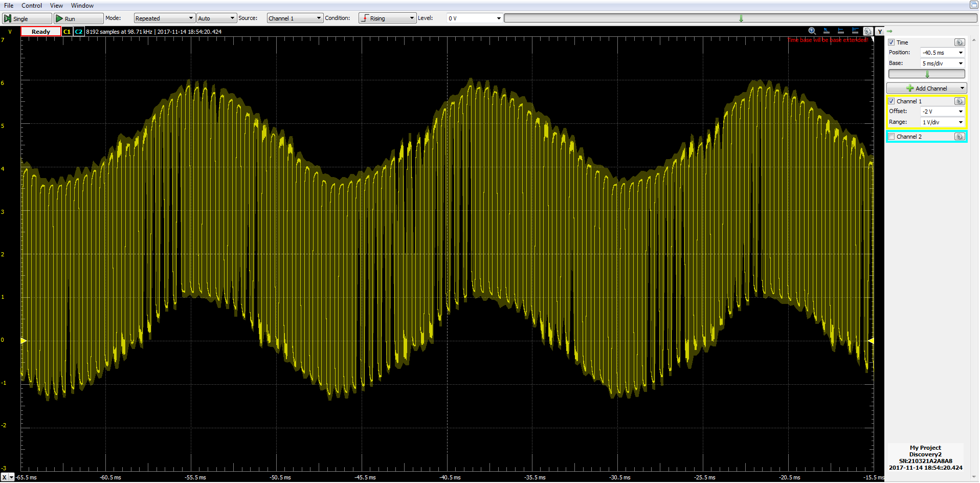
Task: Click the right zero level yellow marker
Action: [x=871, y=340]
